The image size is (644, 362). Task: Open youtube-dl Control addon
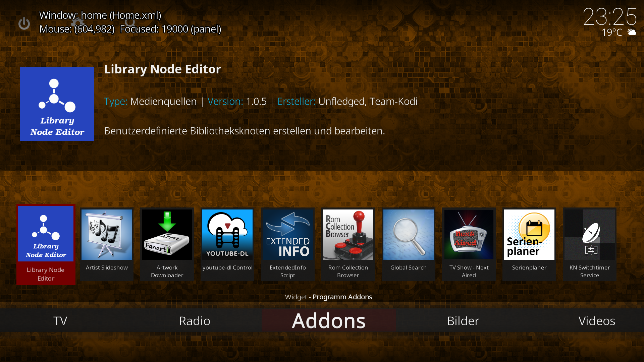pos(227,244)
